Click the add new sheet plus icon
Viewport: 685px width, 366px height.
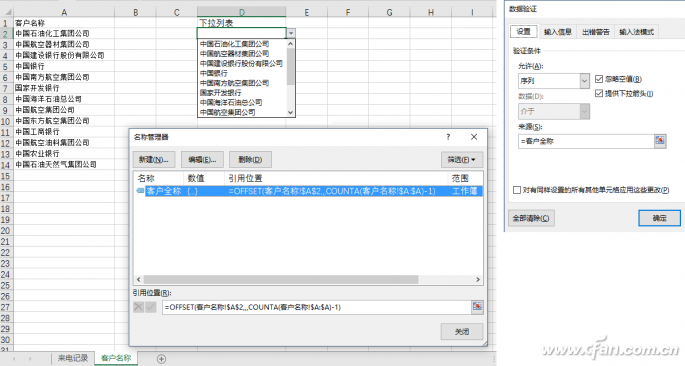coord(161,359)
